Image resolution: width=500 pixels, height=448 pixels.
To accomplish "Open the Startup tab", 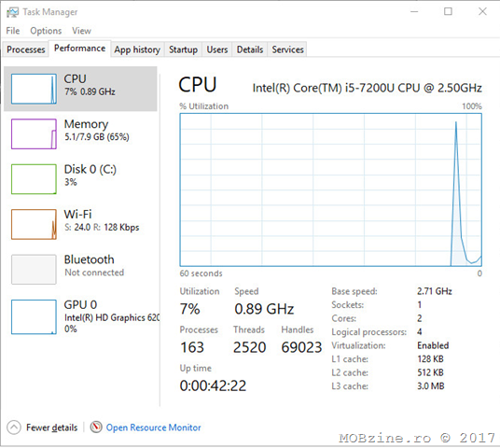I will point(183,49).
